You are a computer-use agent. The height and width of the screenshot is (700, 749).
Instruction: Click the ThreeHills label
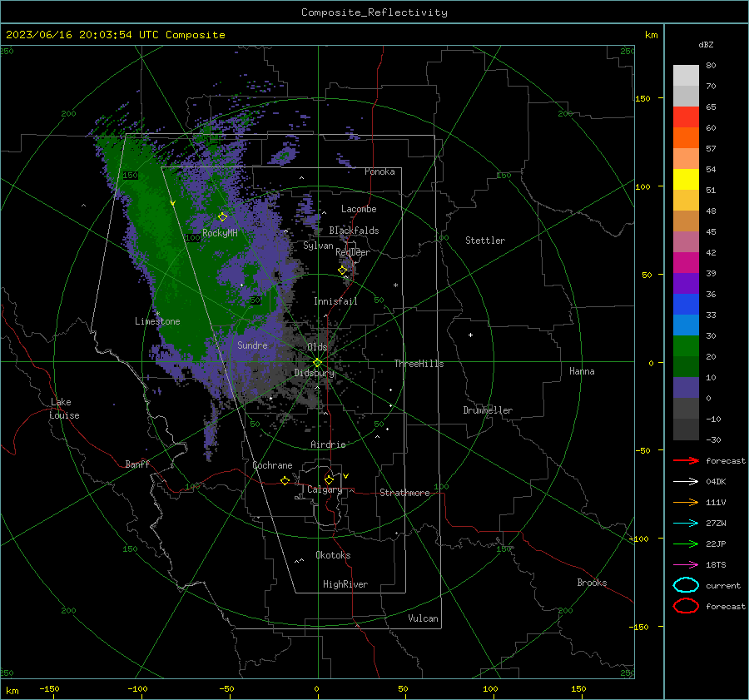(x=419, y=364)
